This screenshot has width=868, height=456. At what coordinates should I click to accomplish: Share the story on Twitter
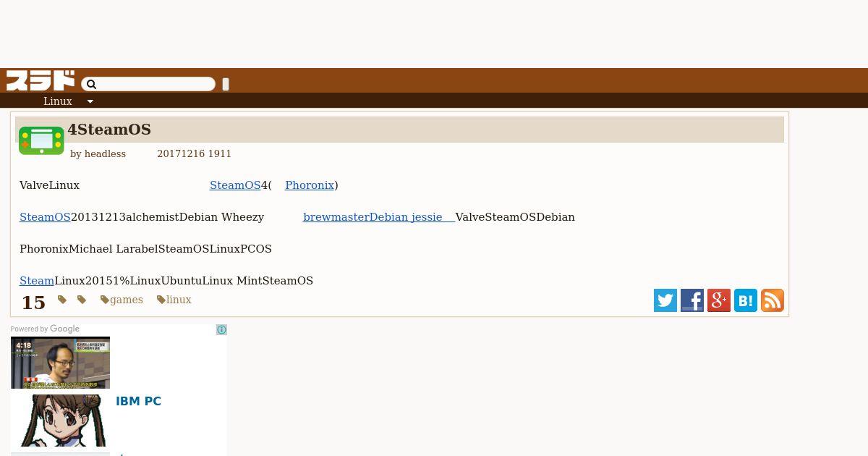[x=665, y=300]
